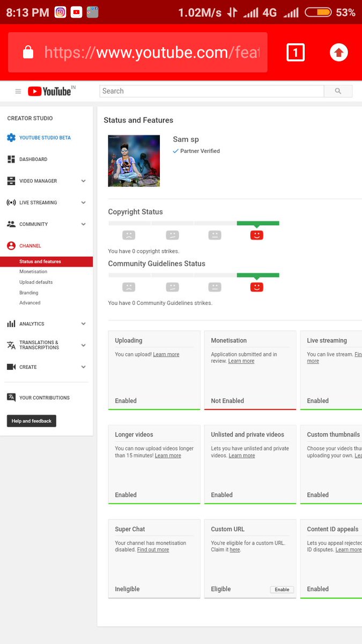Click the 'here' link in Custom URL card
This screenshot has width=362, height=644.
pyautogui.click(x=235, y=550)
